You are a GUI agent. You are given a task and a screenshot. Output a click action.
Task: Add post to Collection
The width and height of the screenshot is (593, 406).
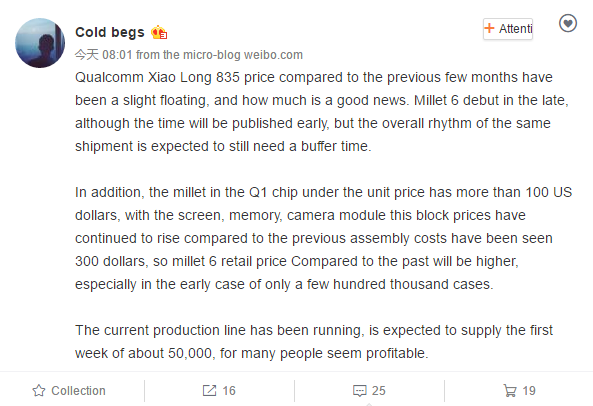point(69,391)
